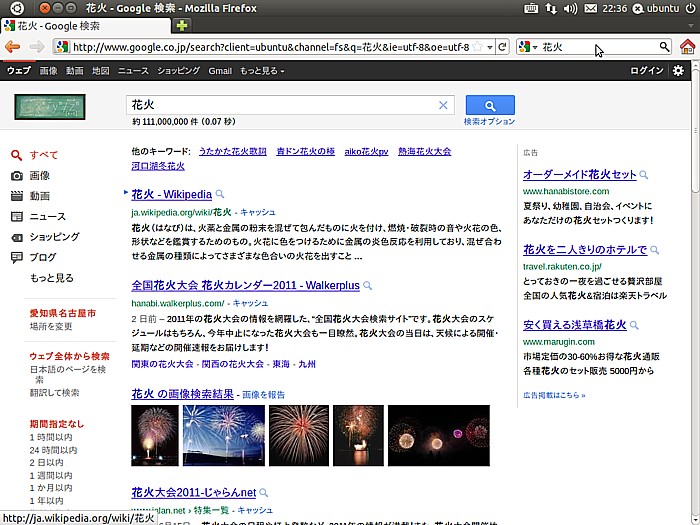Open ショッピング in the top bar
700x525 pixels.
coord(179,71)
